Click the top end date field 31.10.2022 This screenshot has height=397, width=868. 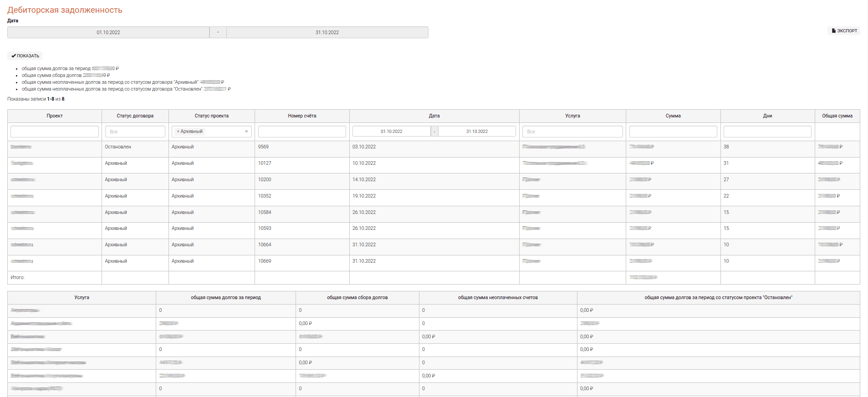327,32
